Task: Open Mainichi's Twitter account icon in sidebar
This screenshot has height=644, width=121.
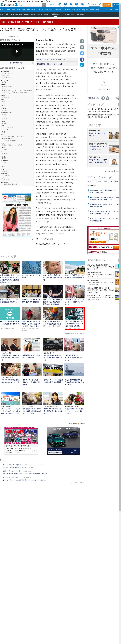Action: point(107,98)
